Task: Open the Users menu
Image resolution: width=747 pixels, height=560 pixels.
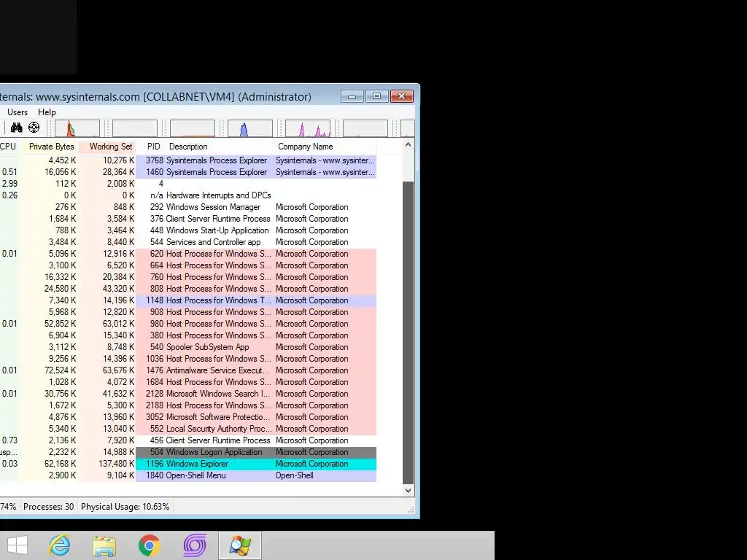Action: [18, 112]
